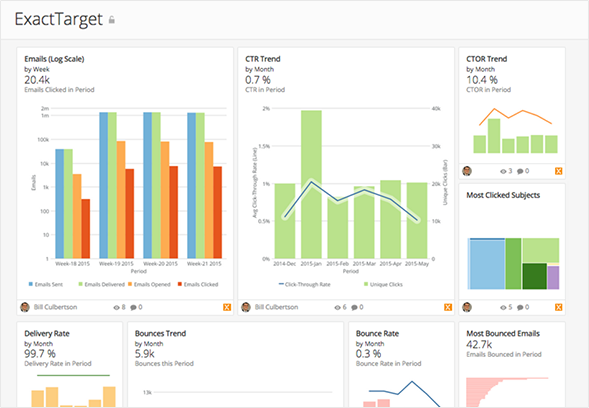
Task: Click the 2014-Dec bar in CTR Trend
Action: pyautogui.click(x=285, y=221)
